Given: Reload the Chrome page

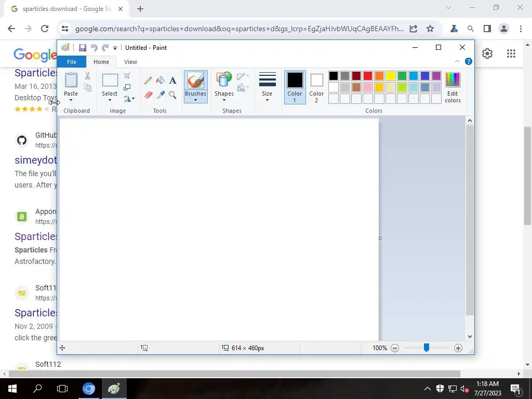Looking at the screenshot, I should pyautogui.click(x=45, y=29).
